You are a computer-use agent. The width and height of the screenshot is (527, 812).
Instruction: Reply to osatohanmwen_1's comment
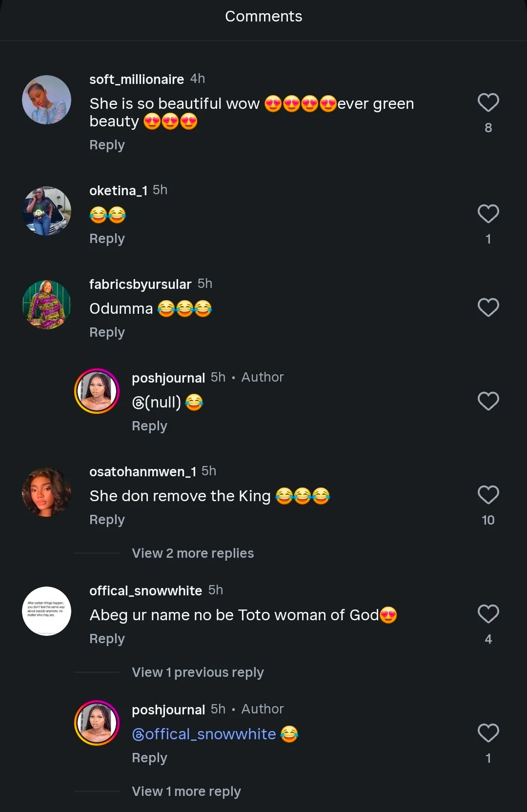tap(107, 520)
